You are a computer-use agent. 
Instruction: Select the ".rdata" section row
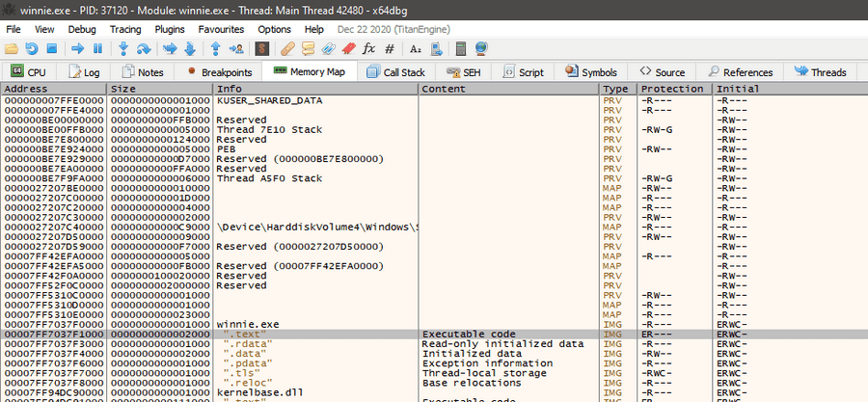tap(249, 343)
